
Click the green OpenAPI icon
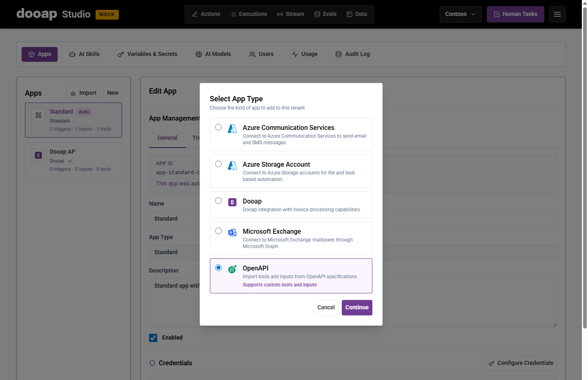(x=232, y=269)
